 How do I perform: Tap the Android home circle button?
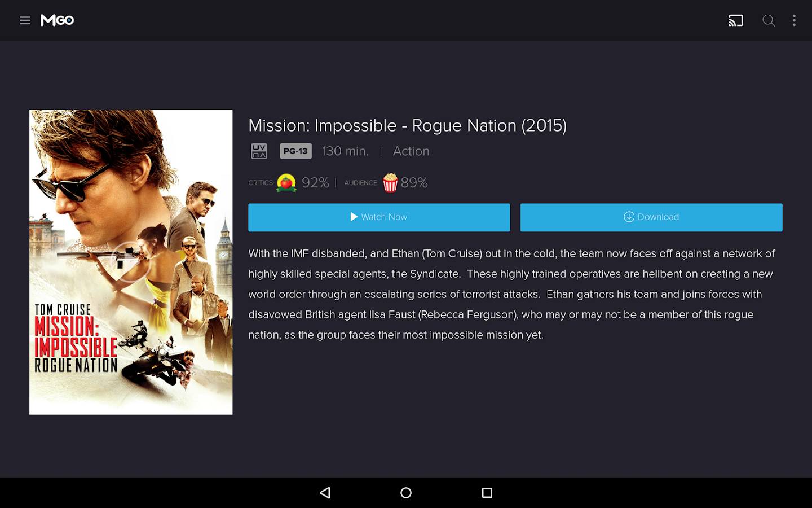coord(406,493)
